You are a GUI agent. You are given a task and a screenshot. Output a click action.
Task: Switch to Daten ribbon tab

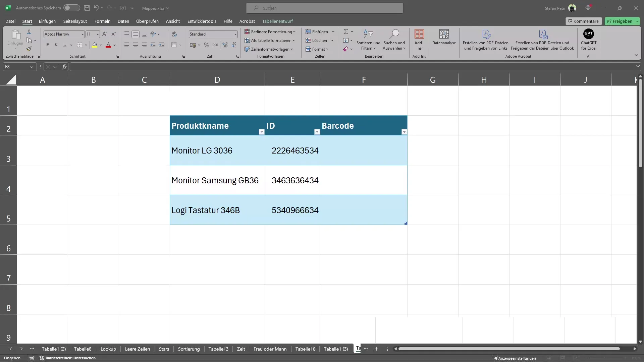click(123, 21)
